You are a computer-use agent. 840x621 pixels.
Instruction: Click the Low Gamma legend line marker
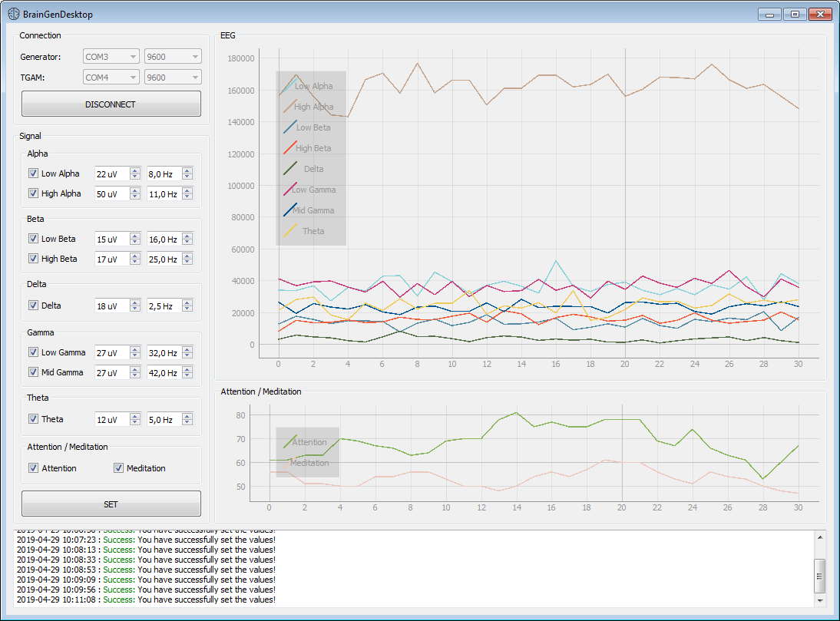tap(289, 189)
